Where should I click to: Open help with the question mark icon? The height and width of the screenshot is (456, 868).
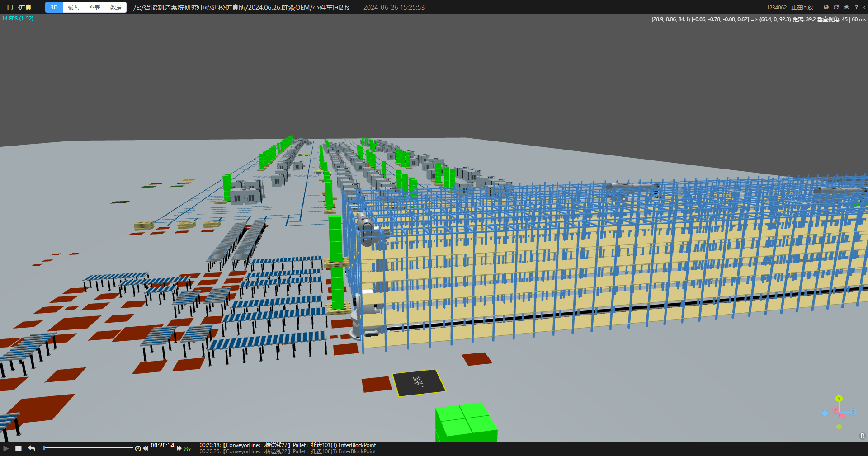pos(856,7)
